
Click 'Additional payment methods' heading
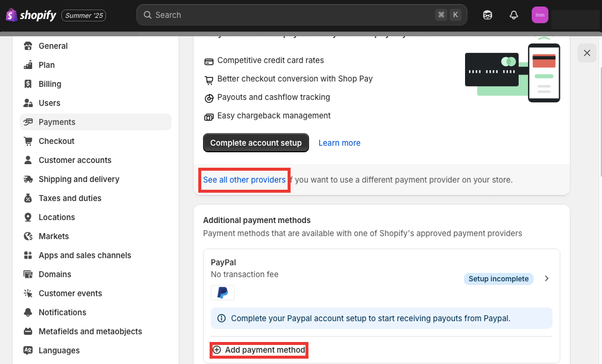tap(257, 220)
